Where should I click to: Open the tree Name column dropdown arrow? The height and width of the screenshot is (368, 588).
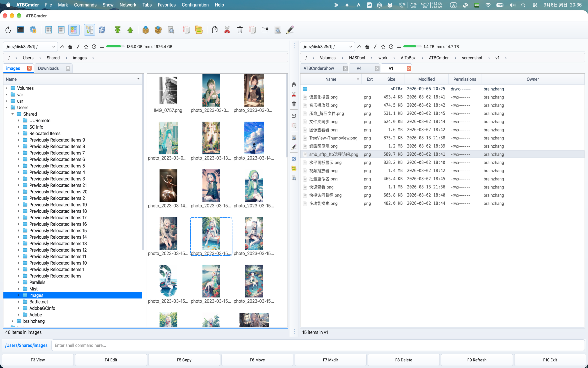pyautogui.click(x=138, y=79)
